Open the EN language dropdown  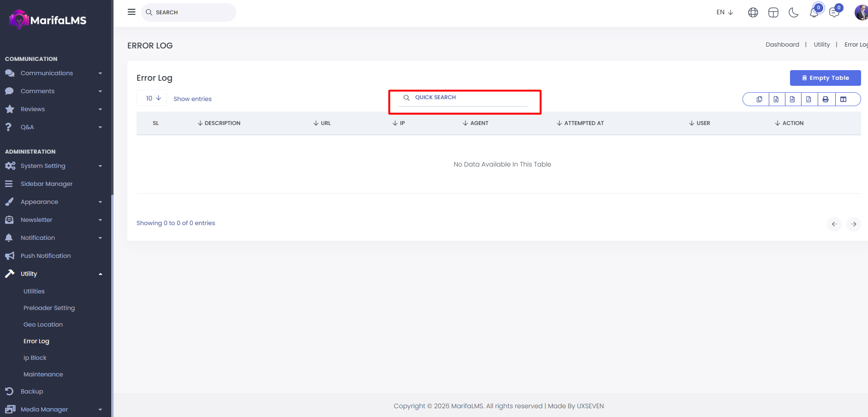point(724,12)
